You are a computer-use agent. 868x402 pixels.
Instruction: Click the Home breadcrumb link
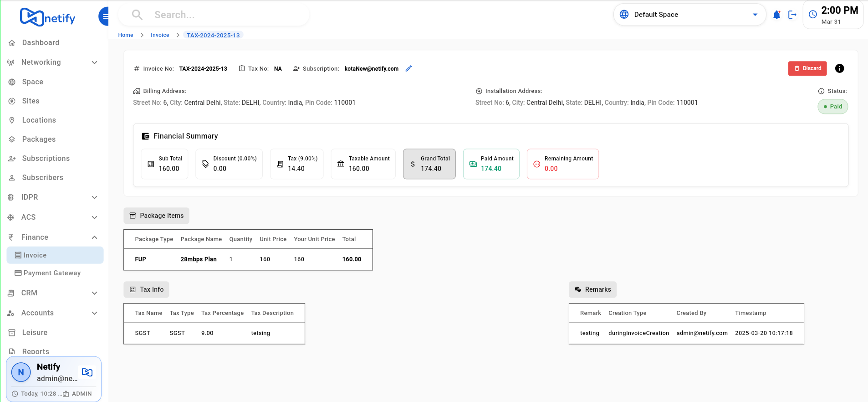point(126,35)
